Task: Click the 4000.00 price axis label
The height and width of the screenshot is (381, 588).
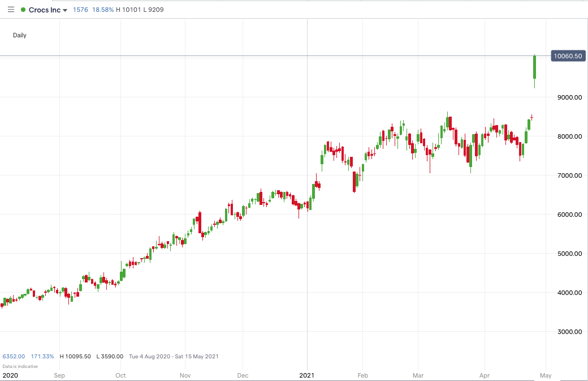Action: pyautogui.click(x=570, y=293)
